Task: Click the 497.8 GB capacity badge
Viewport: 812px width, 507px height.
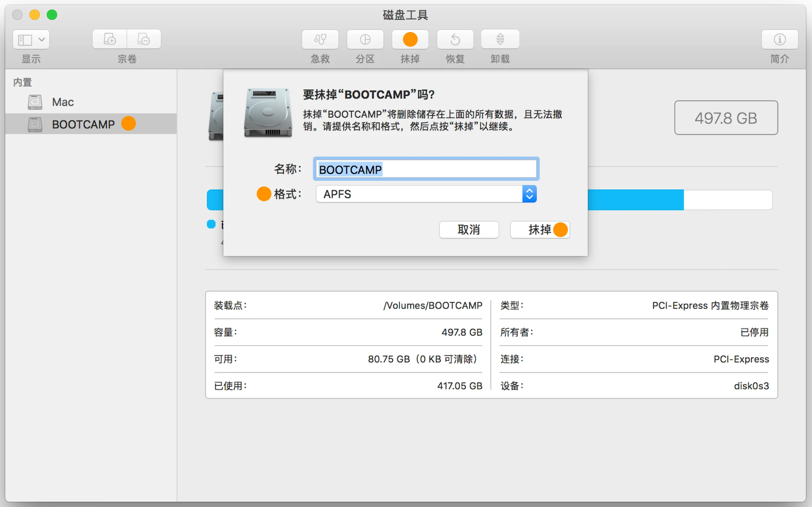Action: click(725, 118)
